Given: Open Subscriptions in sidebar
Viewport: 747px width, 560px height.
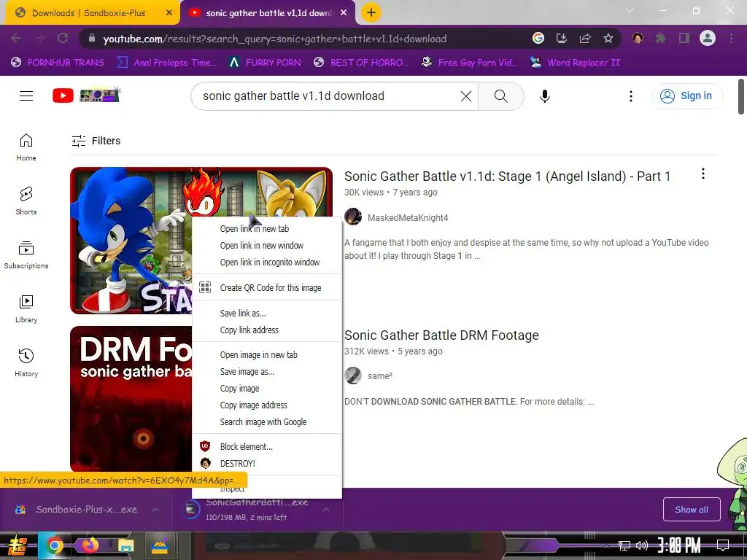Looking at the screenshot, I should pyautogui.click(x=26, y=254).
